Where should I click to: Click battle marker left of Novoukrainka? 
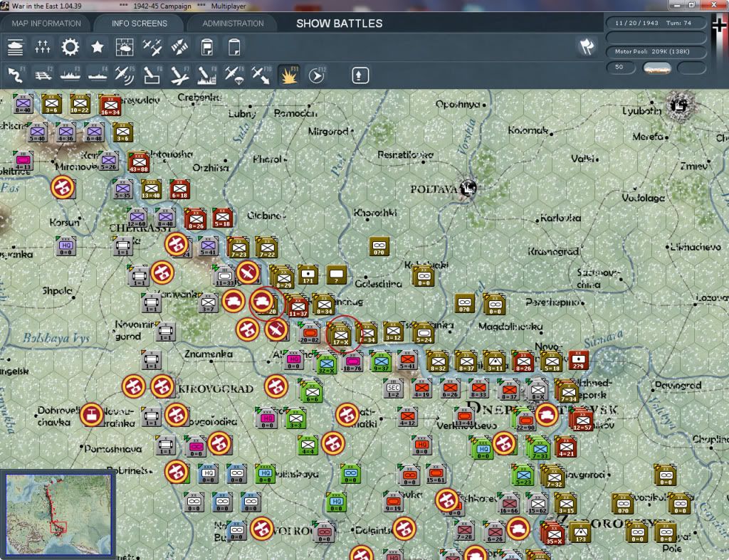pos(91,415)
